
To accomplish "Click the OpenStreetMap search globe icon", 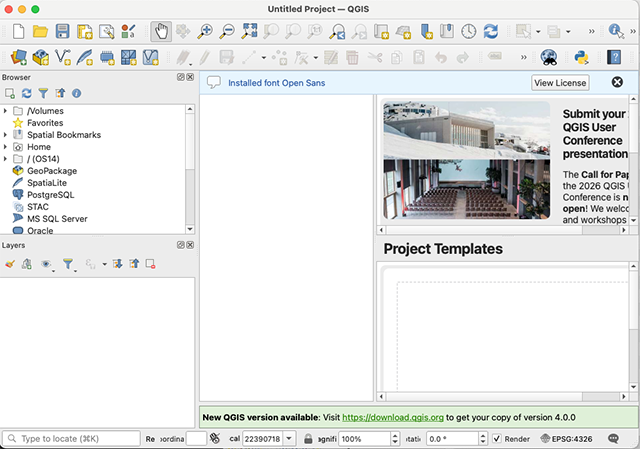I will 549,58.
